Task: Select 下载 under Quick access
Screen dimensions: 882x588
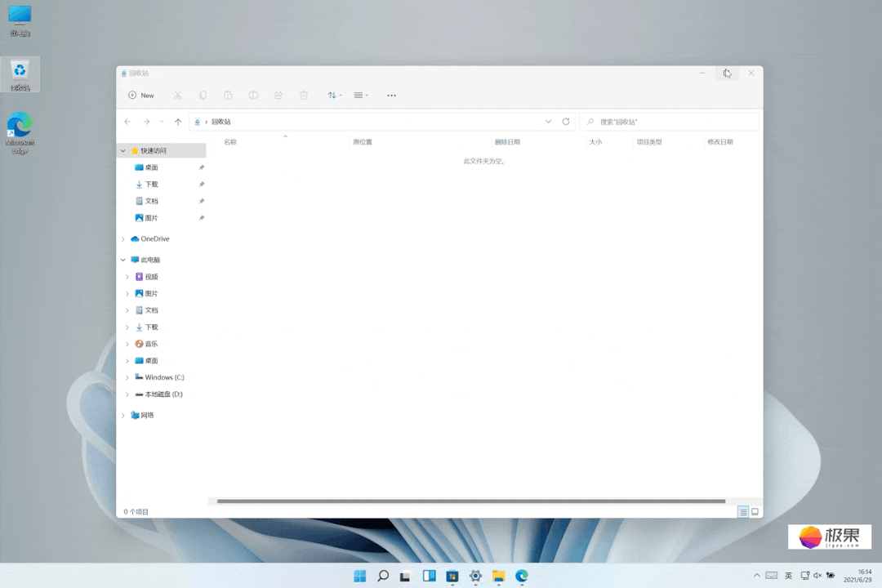Action: [x=151, y=185]
